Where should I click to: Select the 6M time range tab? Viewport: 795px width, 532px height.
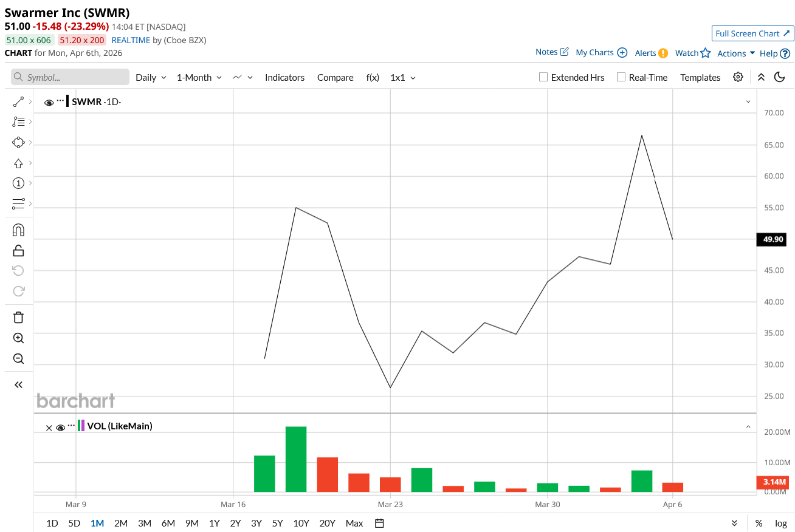168,523
